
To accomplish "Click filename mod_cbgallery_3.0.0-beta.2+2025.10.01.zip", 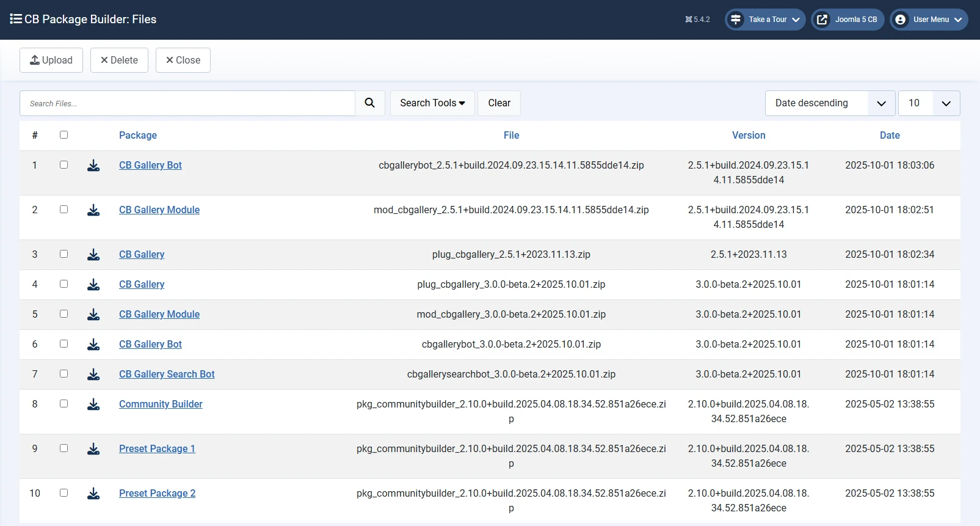I will 511,315.
